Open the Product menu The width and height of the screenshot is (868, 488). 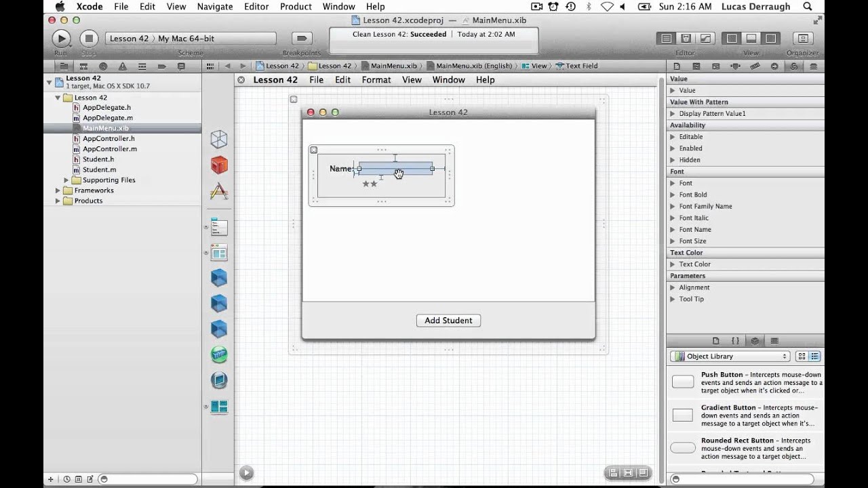296,7
